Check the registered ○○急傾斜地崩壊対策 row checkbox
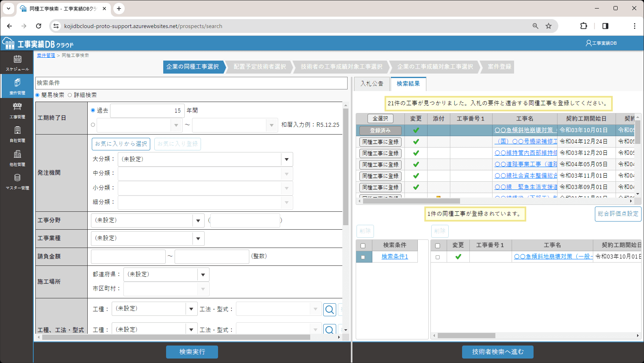Screen dimensions: 644x363 [438, 257]
